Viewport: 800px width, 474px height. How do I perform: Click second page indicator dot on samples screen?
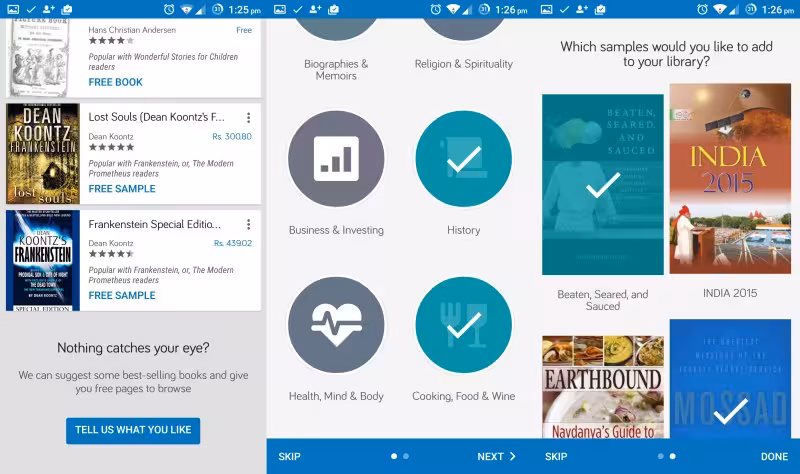pyautogui.click(x=672, y=456)
